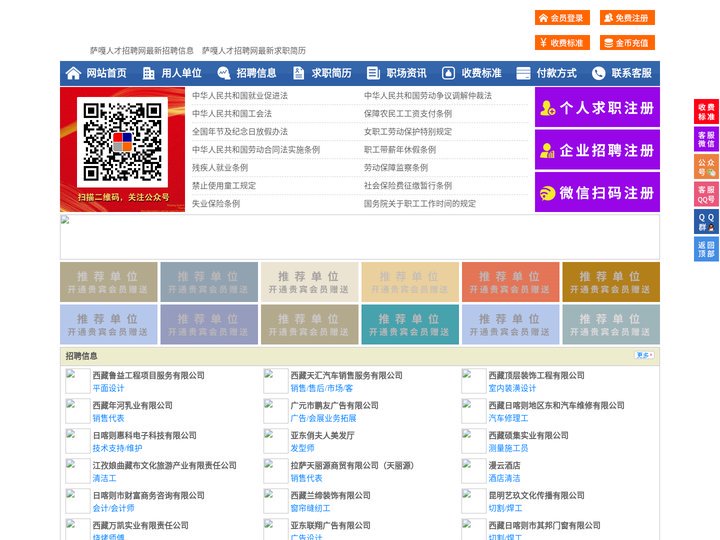The width and height of the screenshot is (720, 540).
Task: Click 萨嘎人才招聘网最新招聘信息 header link
Action: (141, 51)
